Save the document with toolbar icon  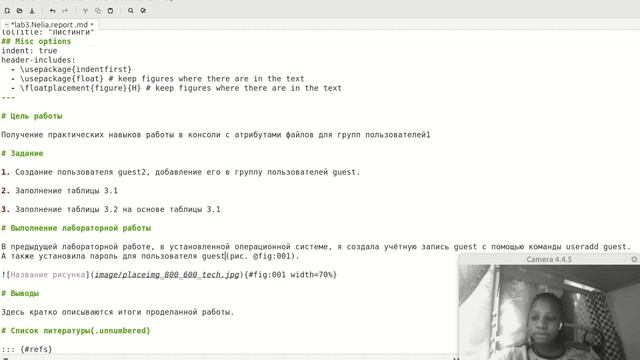click(x=32, y=11)
